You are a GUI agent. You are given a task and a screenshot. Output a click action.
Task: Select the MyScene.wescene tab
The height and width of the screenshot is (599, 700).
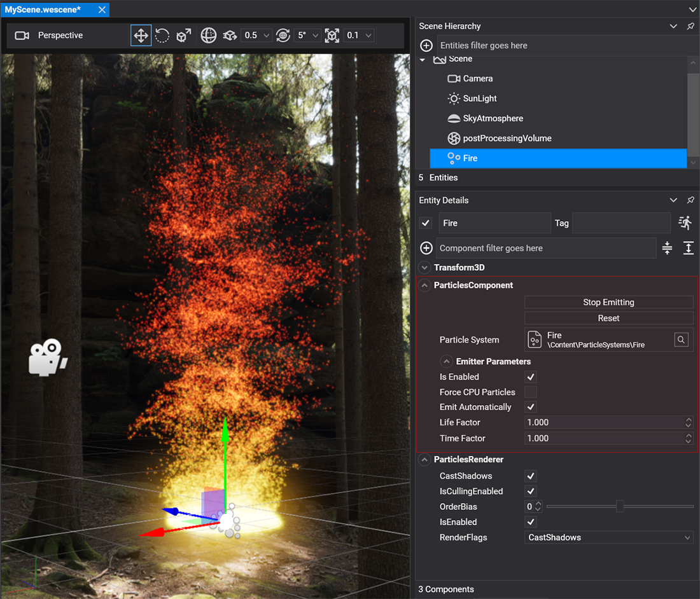pyautogui.click(x=43, y=10)
